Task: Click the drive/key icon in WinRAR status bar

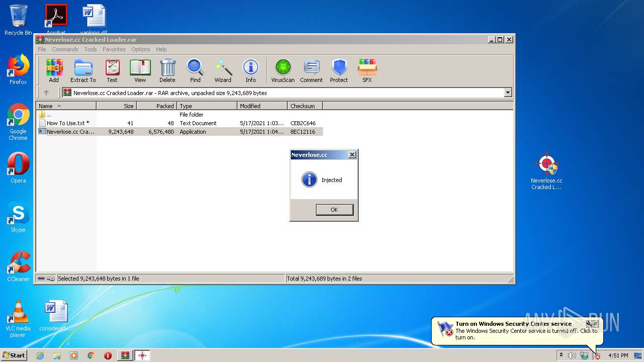Action: [x=46, y=279]
